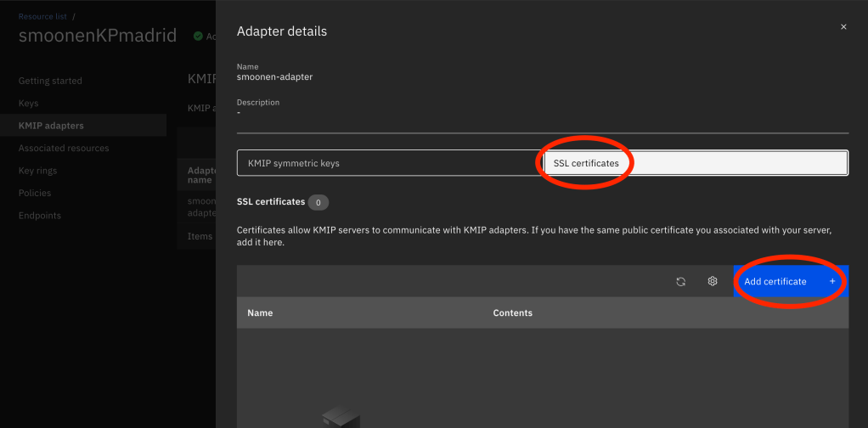
Task: Click the smoonen-adapter name value
Action: [x=274, y=76]
